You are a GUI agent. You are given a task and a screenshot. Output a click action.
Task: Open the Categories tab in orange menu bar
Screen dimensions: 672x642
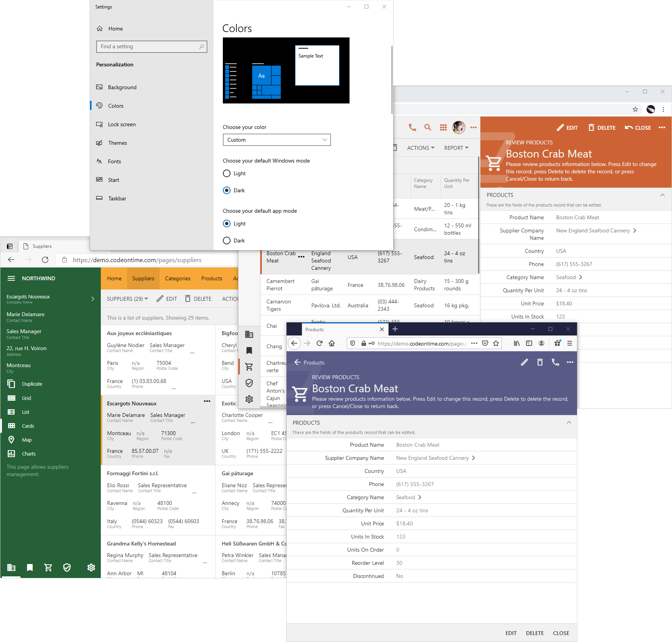point(178,278)
